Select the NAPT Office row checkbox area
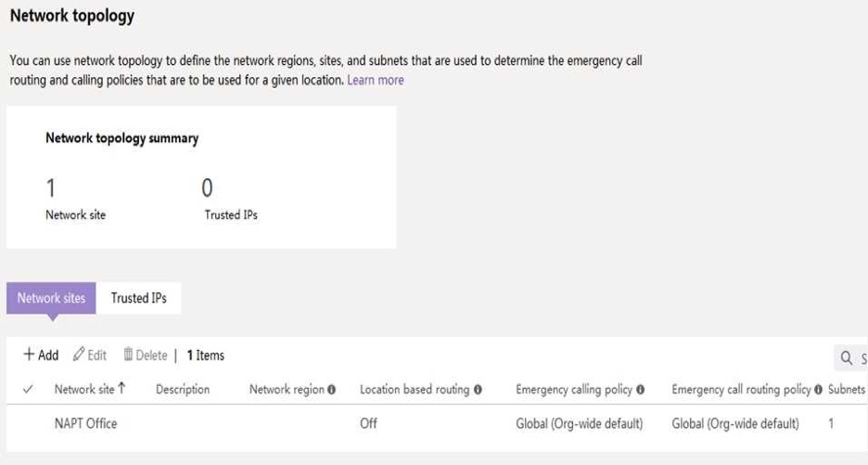The image size is (868, 465). pyautogui.click(x=28, y=423)
